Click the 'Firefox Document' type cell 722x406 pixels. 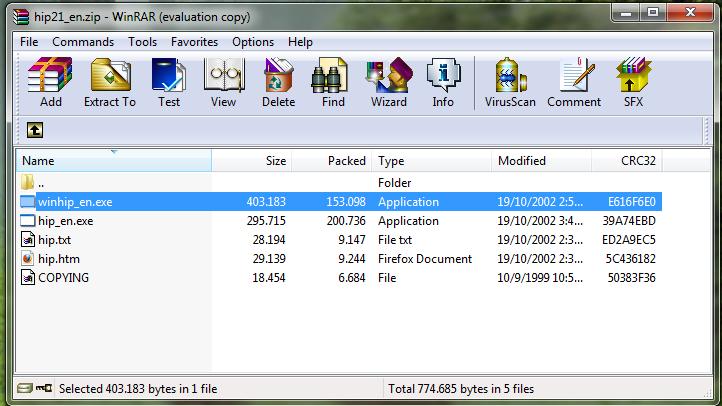425,259
